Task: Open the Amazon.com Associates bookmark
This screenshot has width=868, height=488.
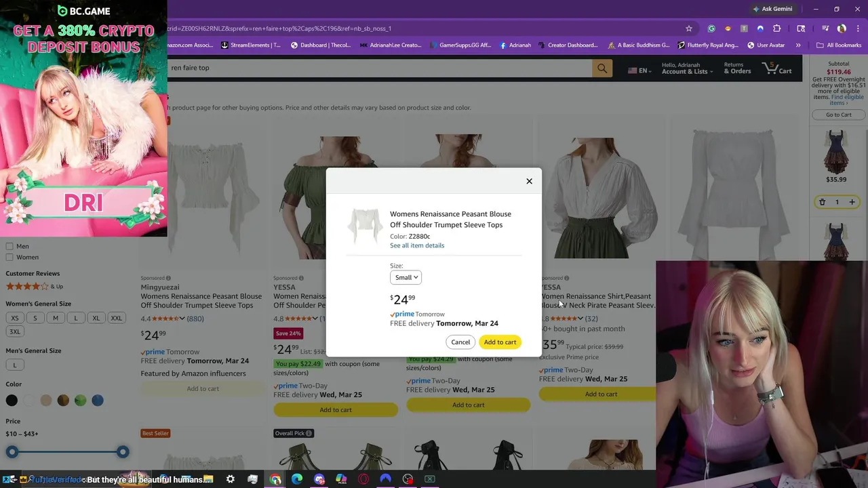Action: (x=189, y=45)
